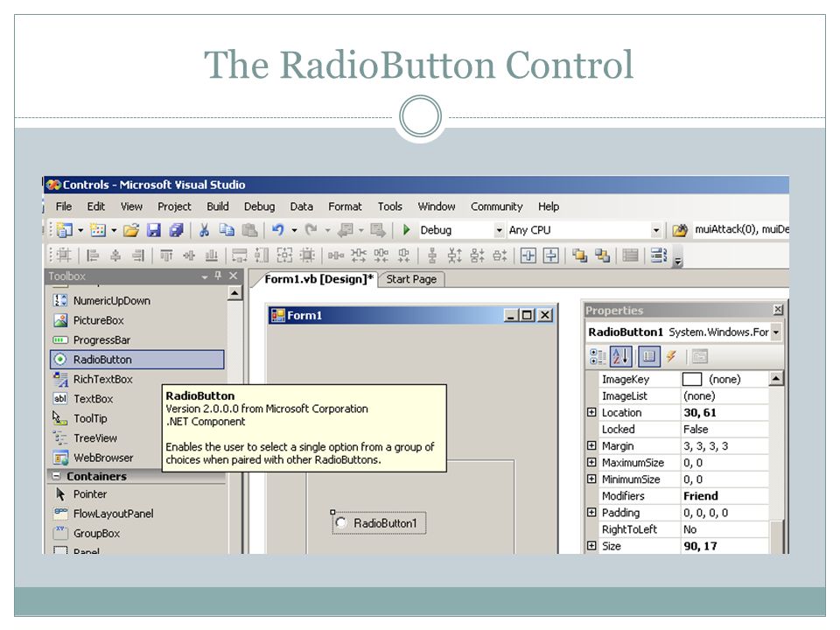Select RadioButton in the Toolbox

137,360
